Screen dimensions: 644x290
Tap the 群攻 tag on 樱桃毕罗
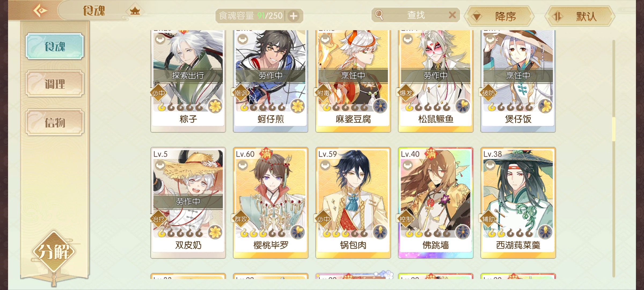(241, 219)
